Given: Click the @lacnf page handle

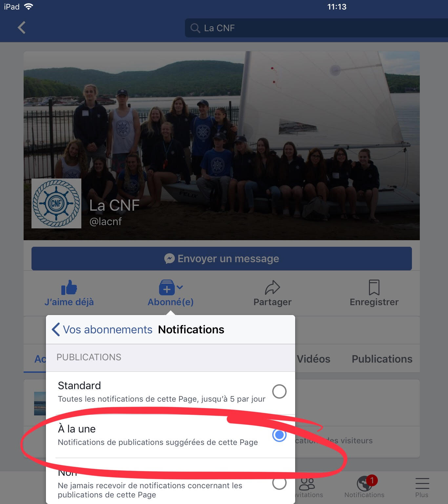Looking at the screenshot, I should pyautogui.click(x=105, y=221).
